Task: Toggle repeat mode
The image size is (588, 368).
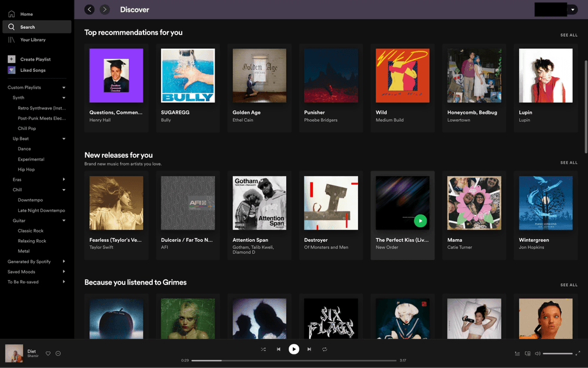Action: tap(325, 349)
